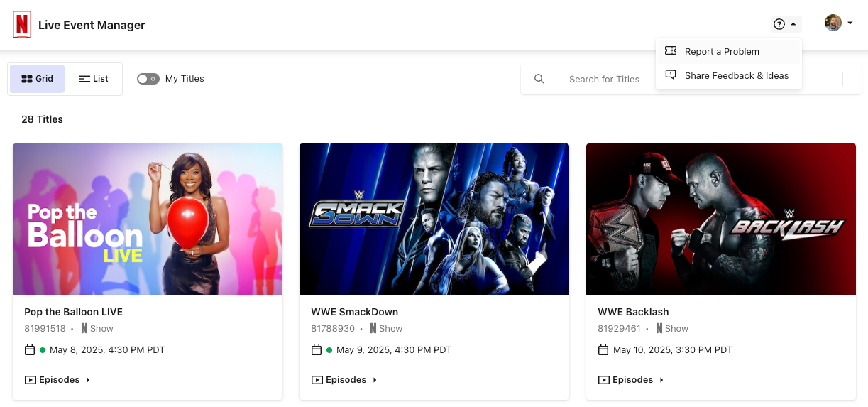Screen dimensions: 868x407
Task: Click the date May 9, 2025, 4:30 PM PDT
Action: 394,350
